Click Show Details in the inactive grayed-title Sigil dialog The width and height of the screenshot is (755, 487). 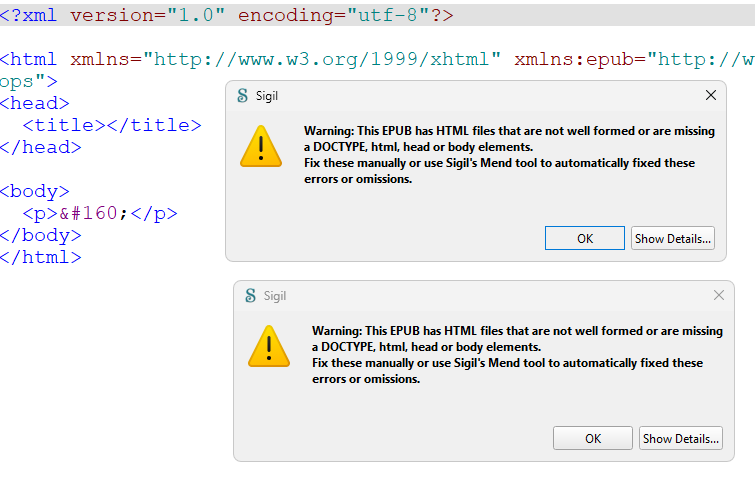tap(681, 438)
